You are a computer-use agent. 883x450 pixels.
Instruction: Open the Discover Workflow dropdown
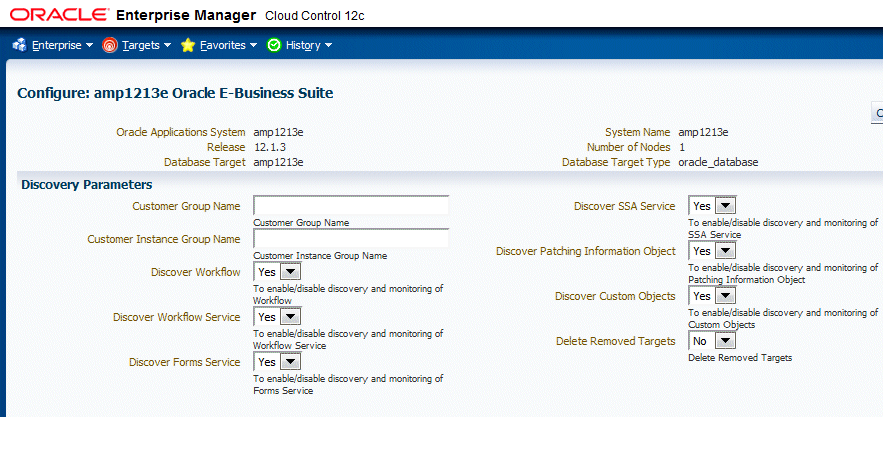[x=277, y=272]
